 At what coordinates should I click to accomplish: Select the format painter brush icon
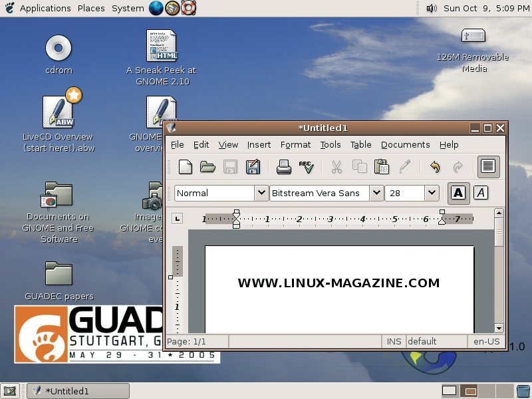point(404,167)
